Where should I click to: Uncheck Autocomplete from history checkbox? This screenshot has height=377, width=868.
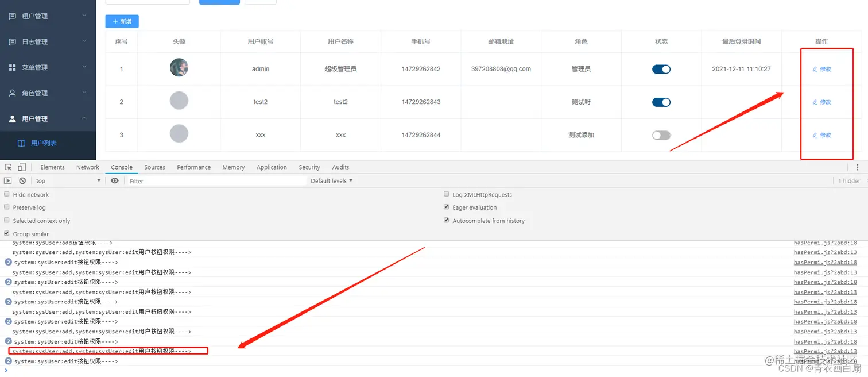pos(447,220)
